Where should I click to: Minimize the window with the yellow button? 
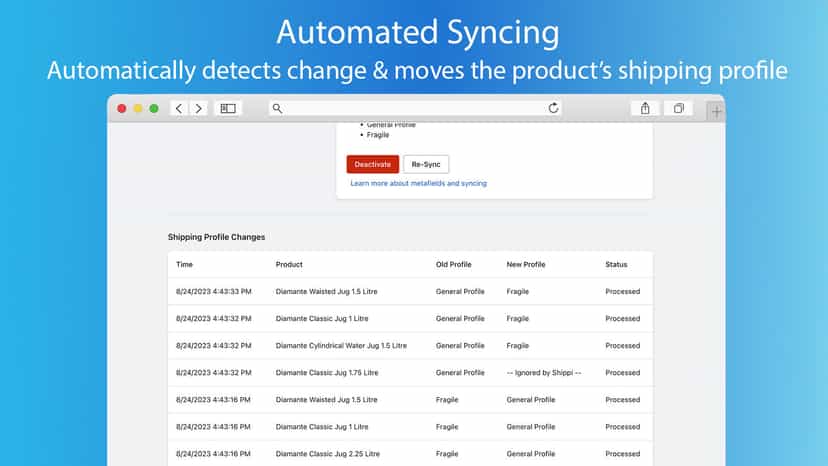click(138, 108)
